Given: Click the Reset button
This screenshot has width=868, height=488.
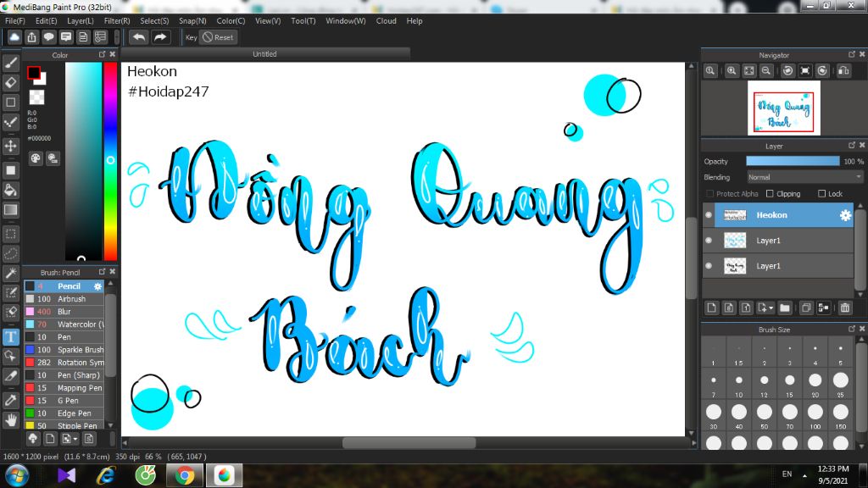Looking at the screenshot, I should click(x=218, y=37).
